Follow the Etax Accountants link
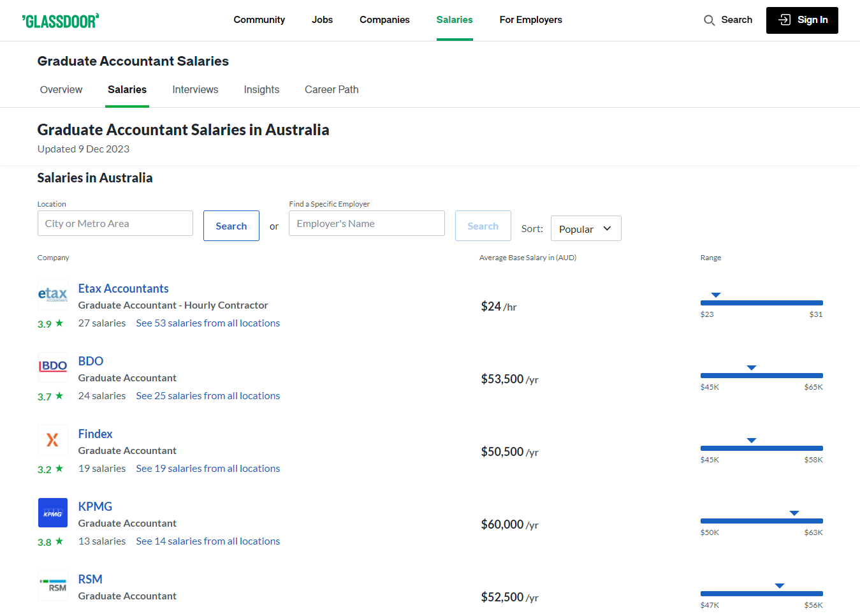 123,288
